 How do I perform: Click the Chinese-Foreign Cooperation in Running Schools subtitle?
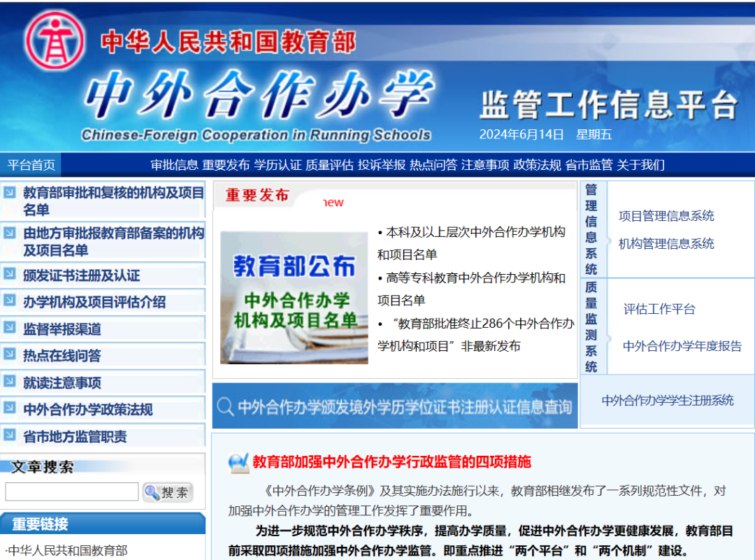point(256,135)
